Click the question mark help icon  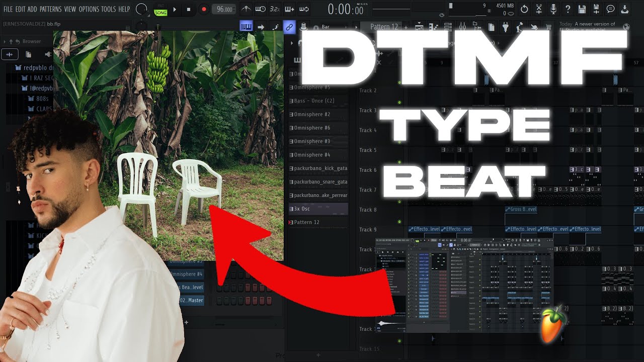click(x=568, y=9)
